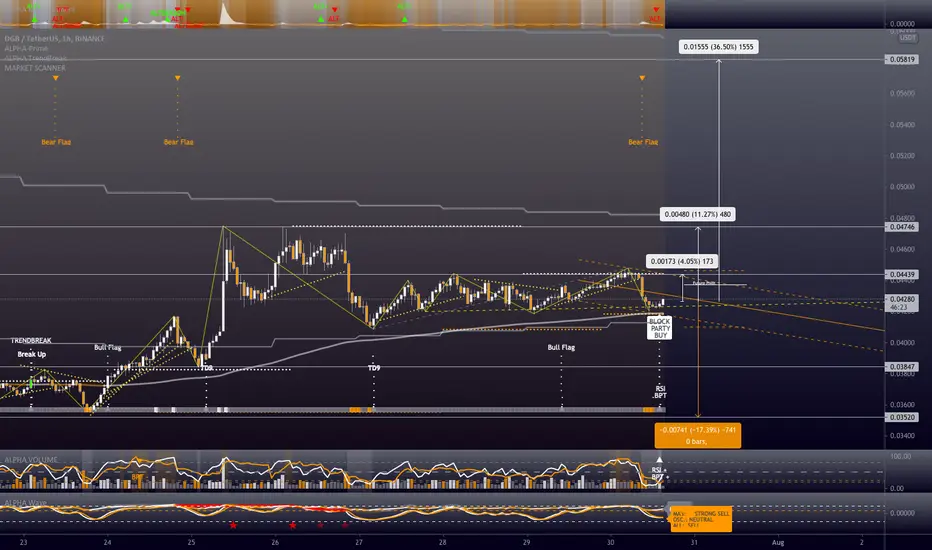Select the ALPHA Wave pane legend
Viewport: 932px width, 550px height.
(25, 503)
